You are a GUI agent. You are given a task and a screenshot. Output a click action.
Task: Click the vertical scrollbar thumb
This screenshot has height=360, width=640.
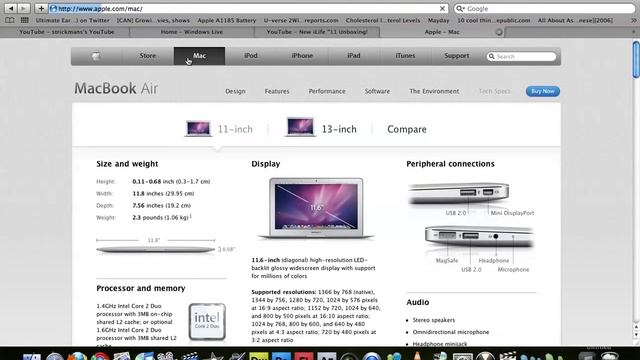pyautogui.click(x=636, y=59)
